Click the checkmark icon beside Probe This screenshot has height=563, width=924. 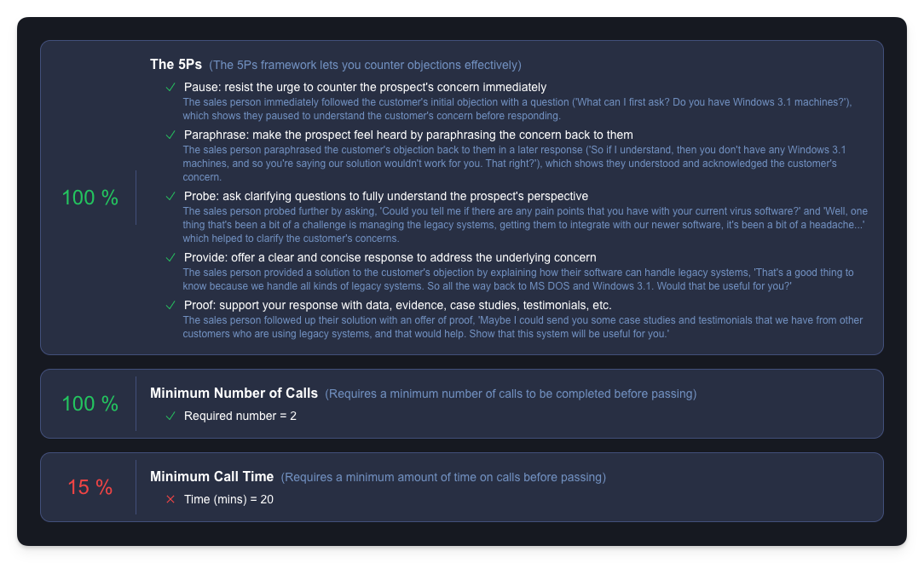[x=170, y=197]
